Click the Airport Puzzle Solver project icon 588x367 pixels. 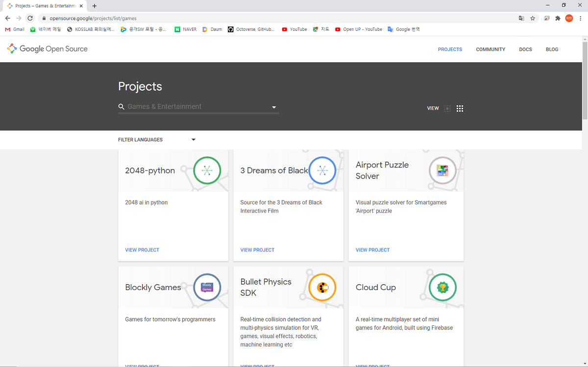[442, 171]
